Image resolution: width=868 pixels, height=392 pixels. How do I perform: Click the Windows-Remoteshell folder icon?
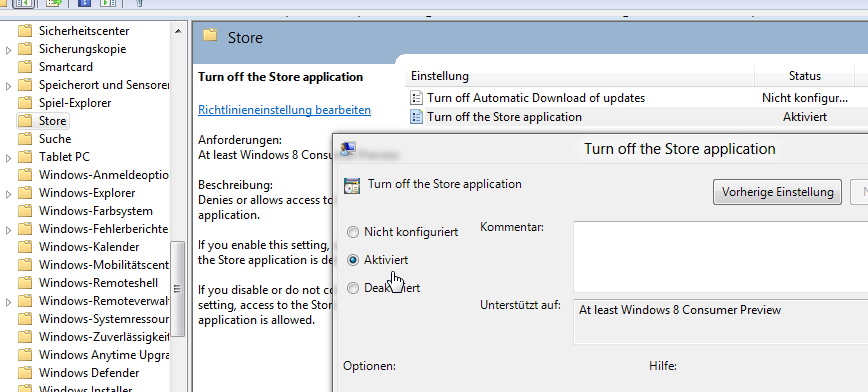click(x=25, y=283)
